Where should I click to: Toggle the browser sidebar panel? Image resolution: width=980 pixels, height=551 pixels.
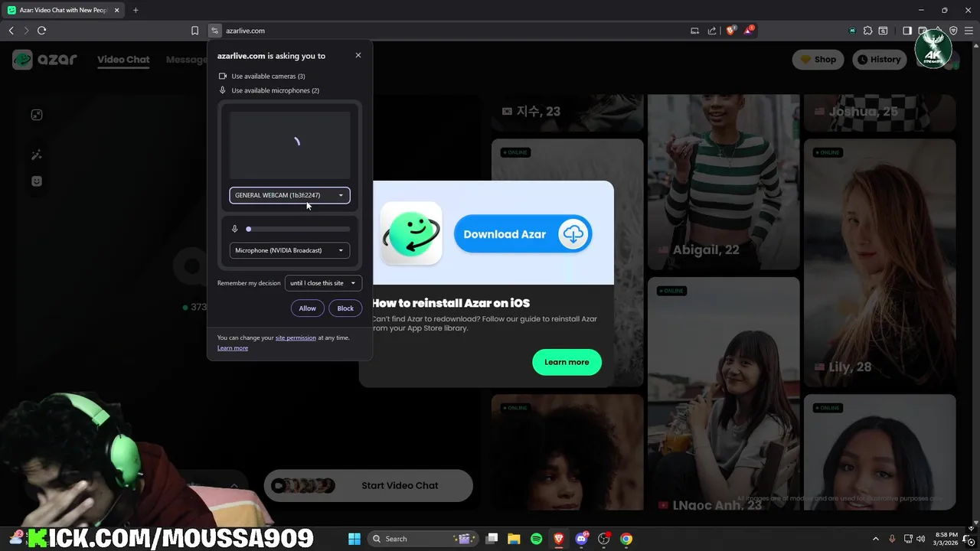pyautogui.click(x=907, y=31)
